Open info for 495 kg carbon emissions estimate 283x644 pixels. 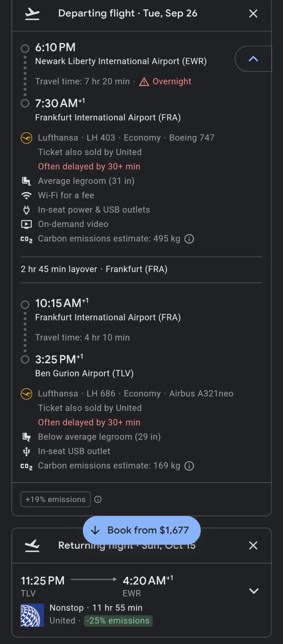[x=189, y=239]
